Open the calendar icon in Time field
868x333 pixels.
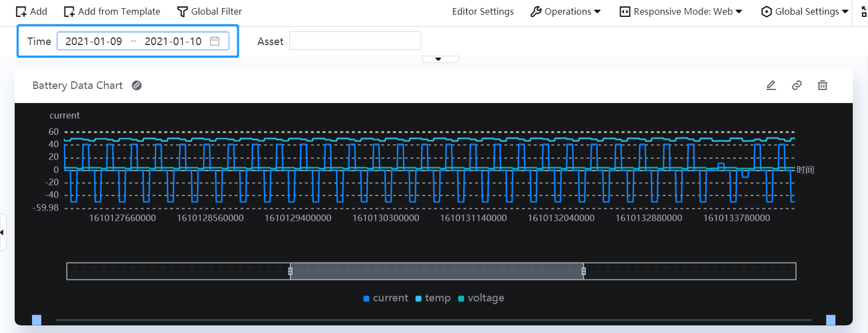point(215,41)
